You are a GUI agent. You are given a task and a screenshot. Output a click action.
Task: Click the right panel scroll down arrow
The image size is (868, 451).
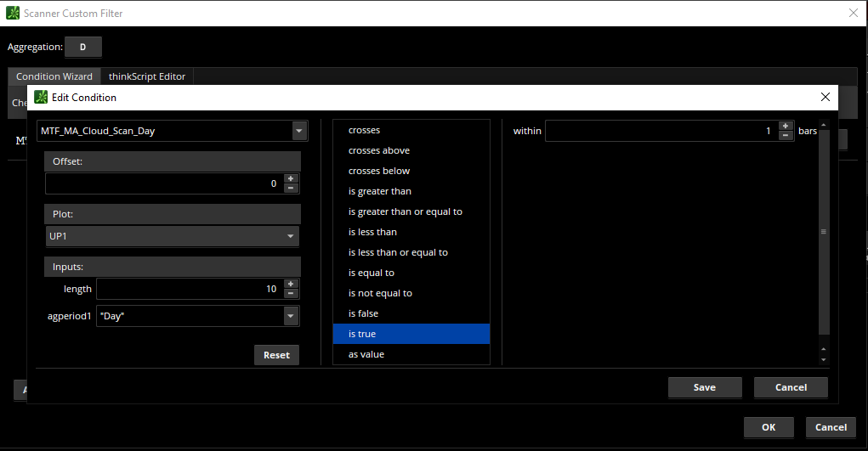tap(822, 360)
